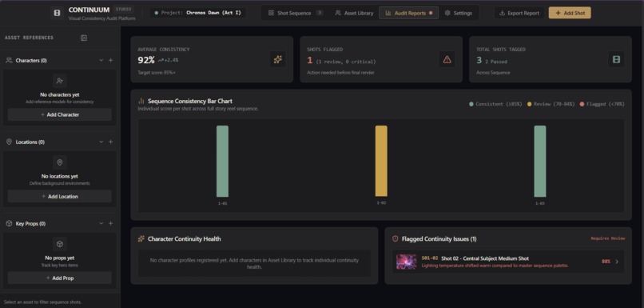
Task: Click the Key Props cube icon in sidebar header
Action: click(9, 224)
